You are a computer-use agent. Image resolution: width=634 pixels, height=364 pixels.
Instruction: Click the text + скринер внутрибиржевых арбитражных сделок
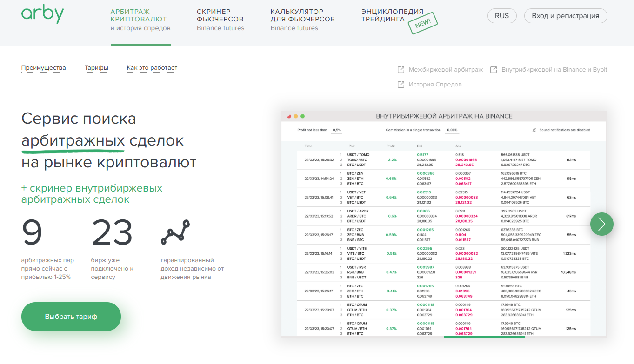pos(92,194)
